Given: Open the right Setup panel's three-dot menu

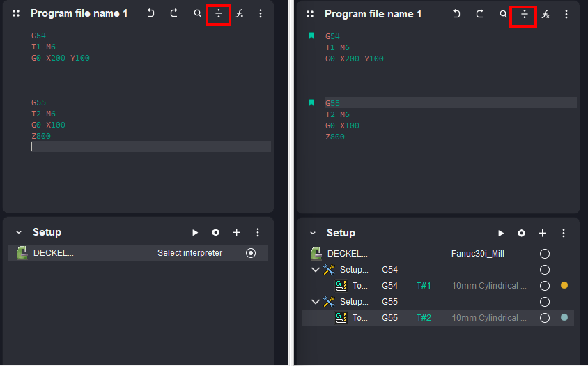Looking at the screenshot, I should (x=564, y=233).
